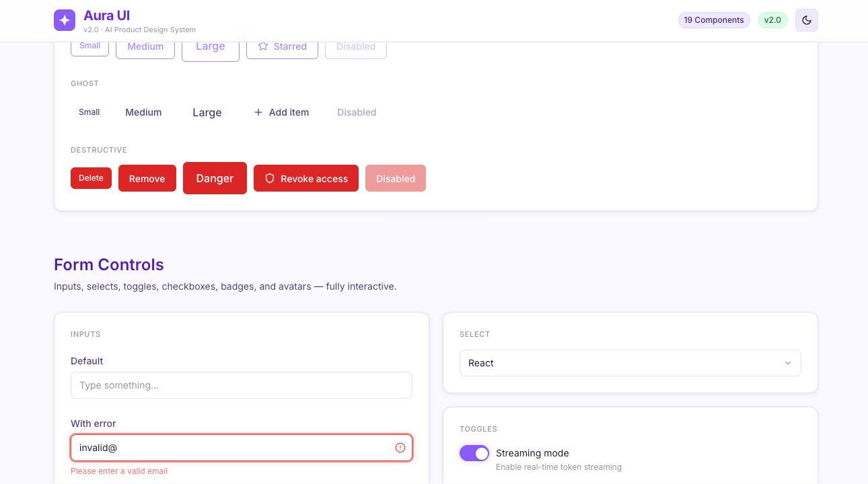
Task: Click the red Delete button
Action: point(91,178)
